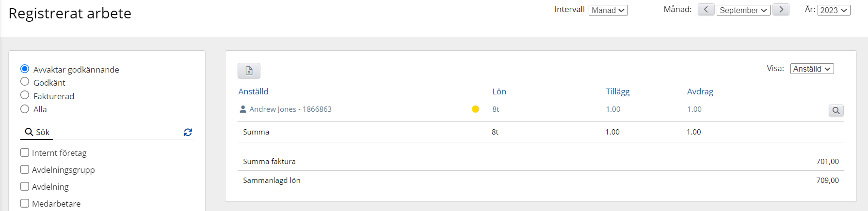The image size is (868, 211).
Task: Sort by the Lön column header
Action: pyautogui.click(x=499, y=91)
